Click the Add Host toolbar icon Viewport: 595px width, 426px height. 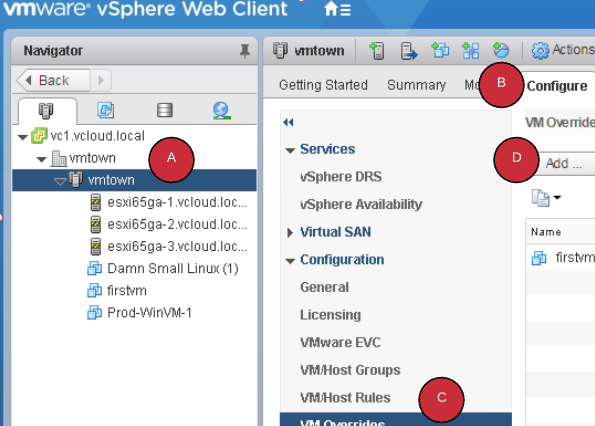click(x=376, y=51)
